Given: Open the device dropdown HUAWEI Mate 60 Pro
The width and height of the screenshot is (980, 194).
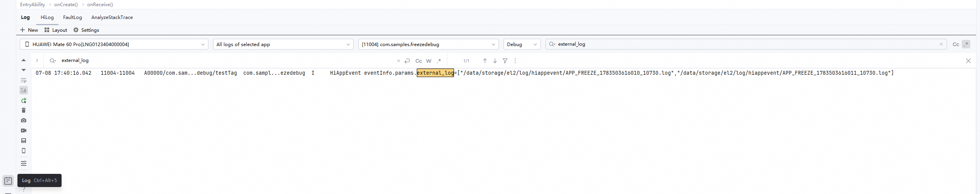Looking at the screenshot, I should click(114, 44).
